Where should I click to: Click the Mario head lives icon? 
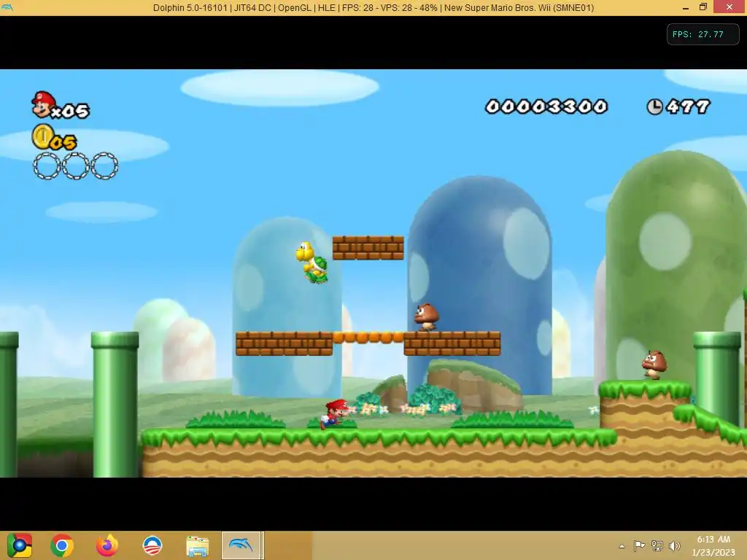point(43,105)
